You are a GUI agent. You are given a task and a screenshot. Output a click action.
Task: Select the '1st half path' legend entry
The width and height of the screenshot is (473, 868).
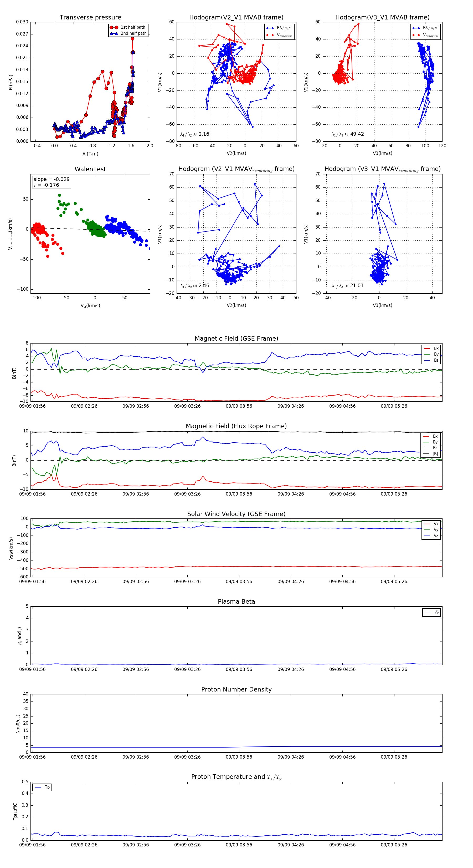click(x=128, y=27)
